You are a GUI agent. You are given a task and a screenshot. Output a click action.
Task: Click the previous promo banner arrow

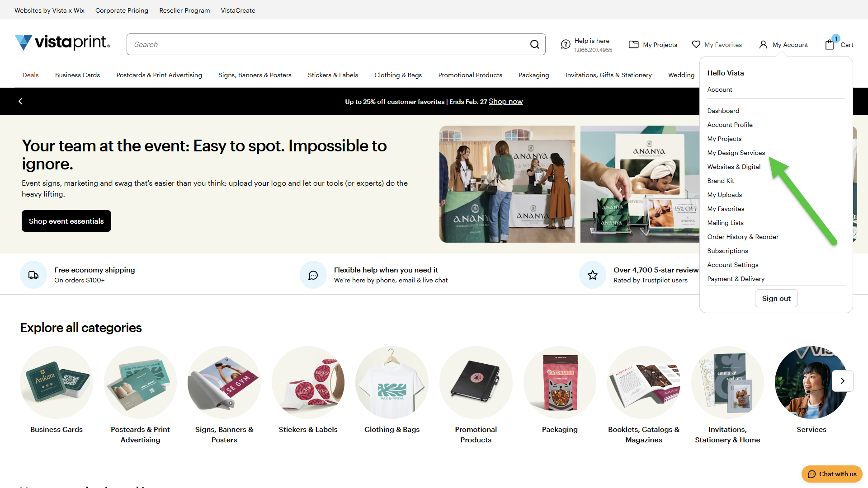point(20,101)
